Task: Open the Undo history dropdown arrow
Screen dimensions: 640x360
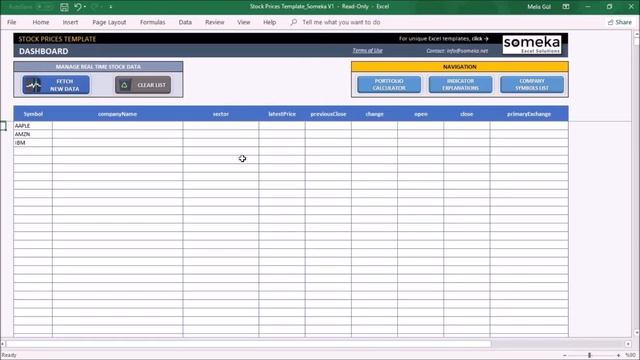Action: pyautogui.click(x=85, y=7)
